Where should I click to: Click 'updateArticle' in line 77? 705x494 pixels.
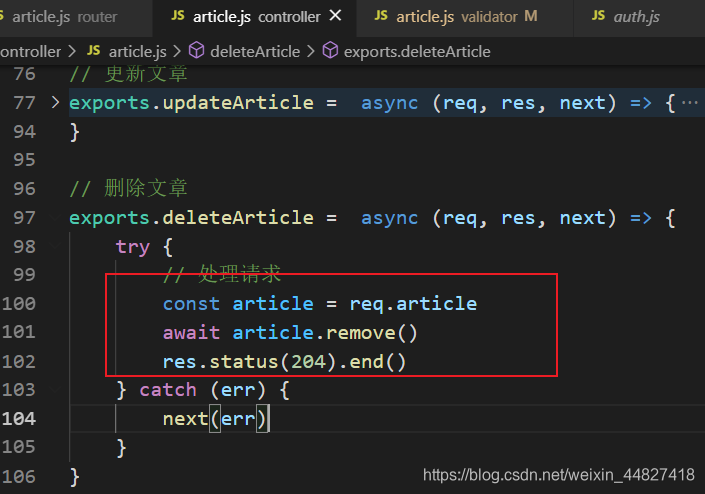tap(238, 103)
